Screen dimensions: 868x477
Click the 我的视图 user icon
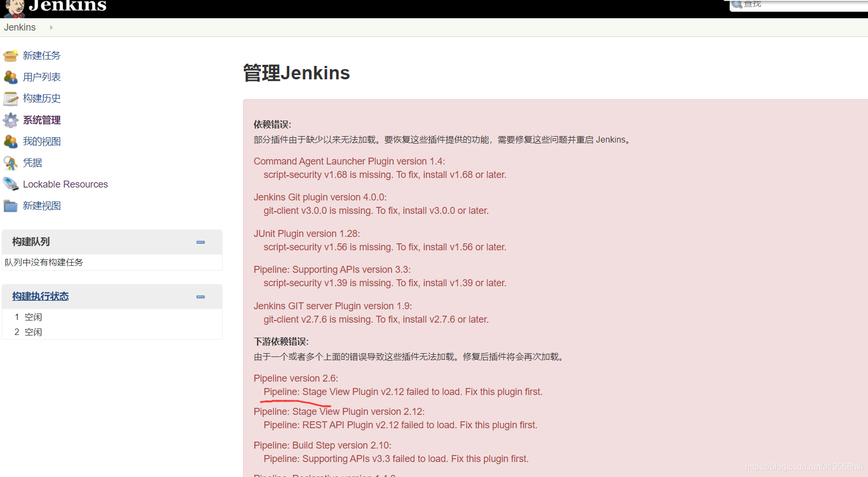[11, 141]
